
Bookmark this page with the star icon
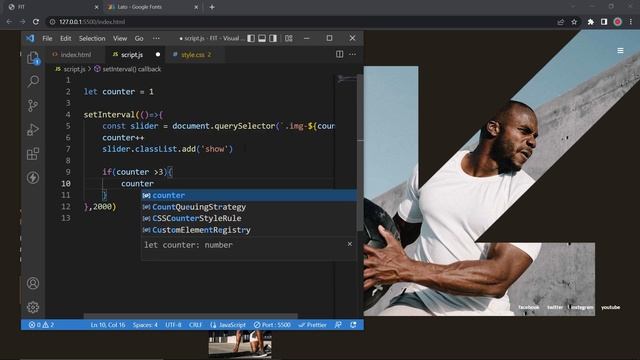pos(574,22)
